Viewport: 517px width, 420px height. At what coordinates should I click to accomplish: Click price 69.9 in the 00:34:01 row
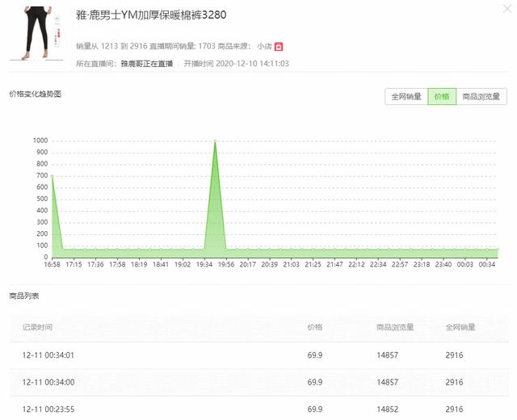coord(315,355)
